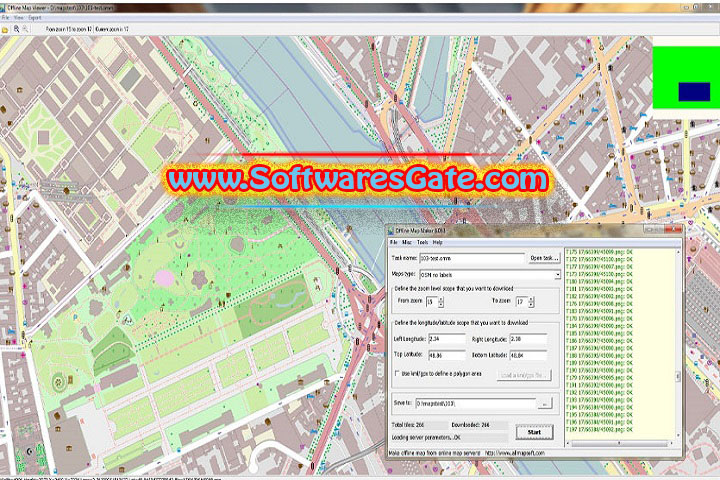This screenshot has height=480, width=720.
Task: Click the Top Latitude input field
Action: pyautogui.click(x=447, y=356)
